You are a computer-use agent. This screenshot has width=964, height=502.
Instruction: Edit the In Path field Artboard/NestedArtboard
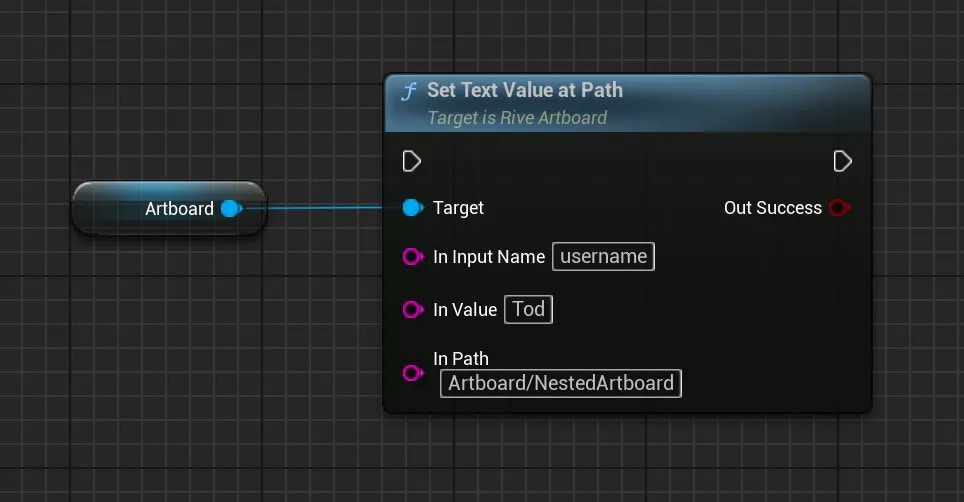[561, 383]
